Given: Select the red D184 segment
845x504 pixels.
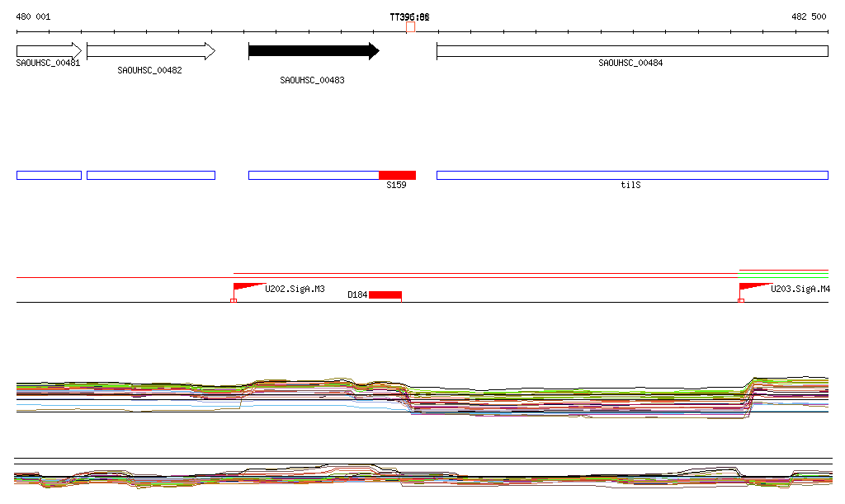Looking at the screenshot, I should tap(385, 294).
